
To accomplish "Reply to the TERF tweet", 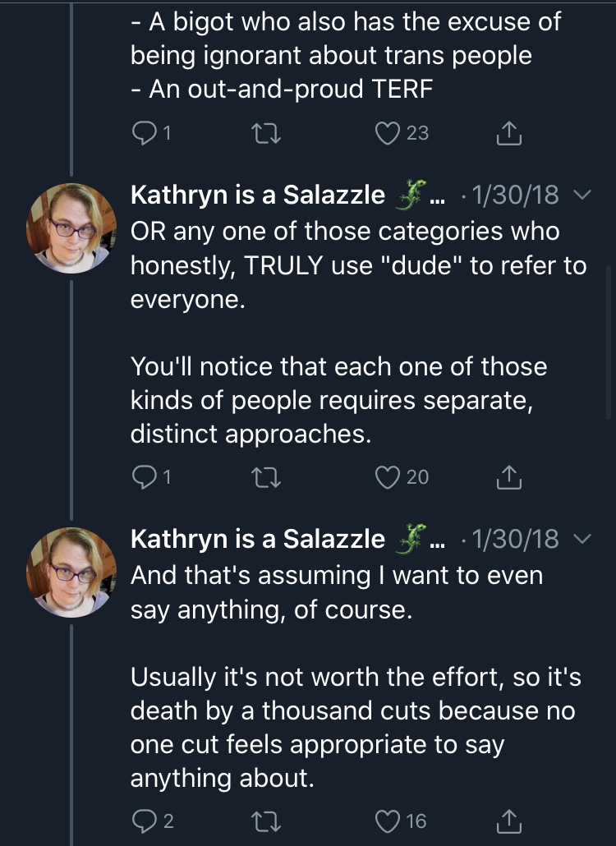I will click(x=145, y=133).
